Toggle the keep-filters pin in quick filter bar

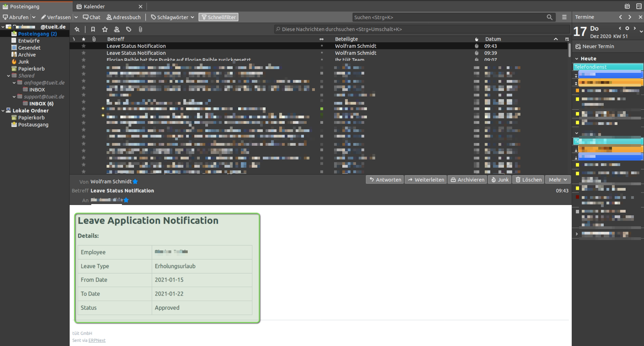77,29
